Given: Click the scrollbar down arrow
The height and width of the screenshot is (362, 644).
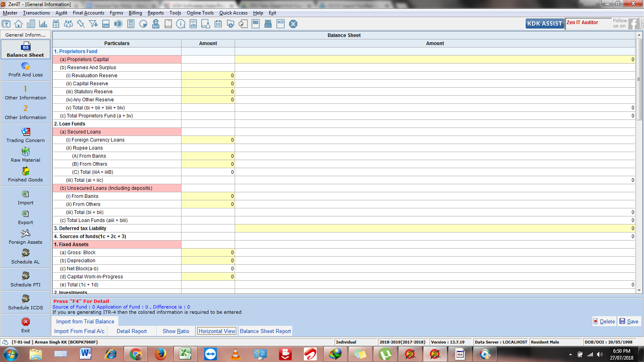Looking at the screenshot, I should pyautogui.click(x=639, y=290).
